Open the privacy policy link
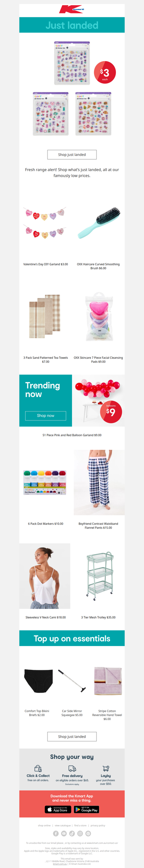Viewport: 144px width, 868px height. pos(98,825)
